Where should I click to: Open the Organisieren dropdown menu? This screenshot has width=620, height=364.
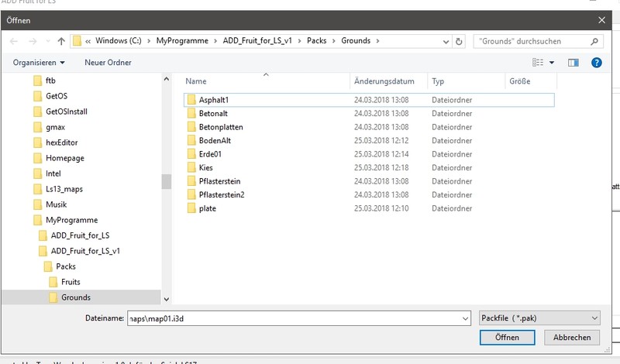pos(39,62)
